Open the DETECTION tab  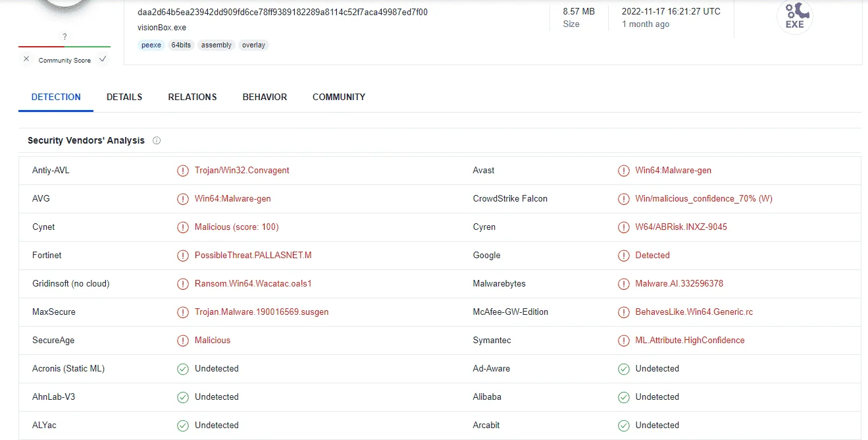pyautogui.click(x=56, y=97)
